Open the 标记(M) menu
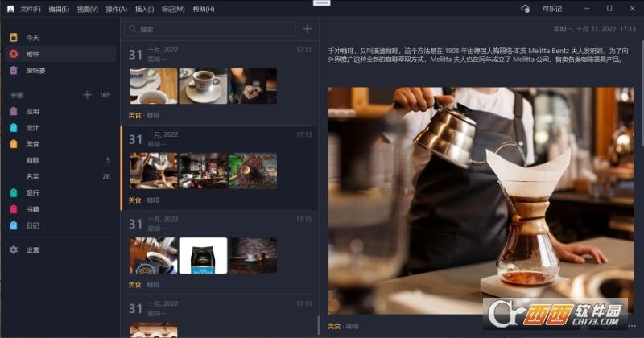This screenshot has width=644, height=338. (173, 9)
